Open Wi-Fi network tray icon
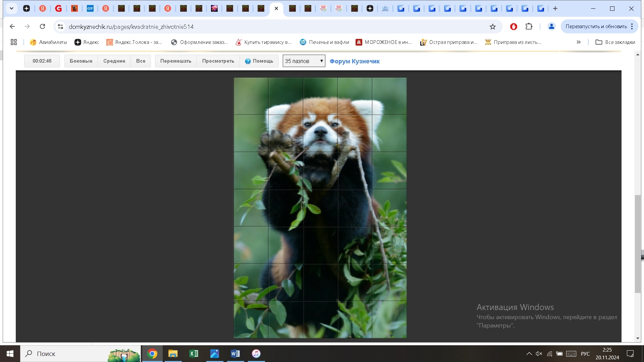 549,354
